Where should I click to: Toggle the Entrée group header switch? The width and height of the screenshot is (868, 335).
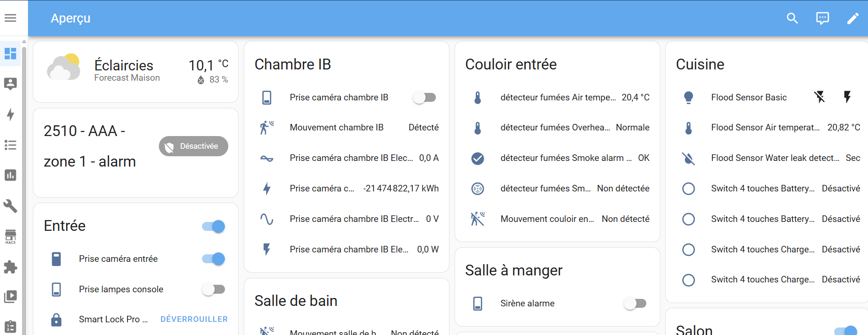click(x=214, y=227)
